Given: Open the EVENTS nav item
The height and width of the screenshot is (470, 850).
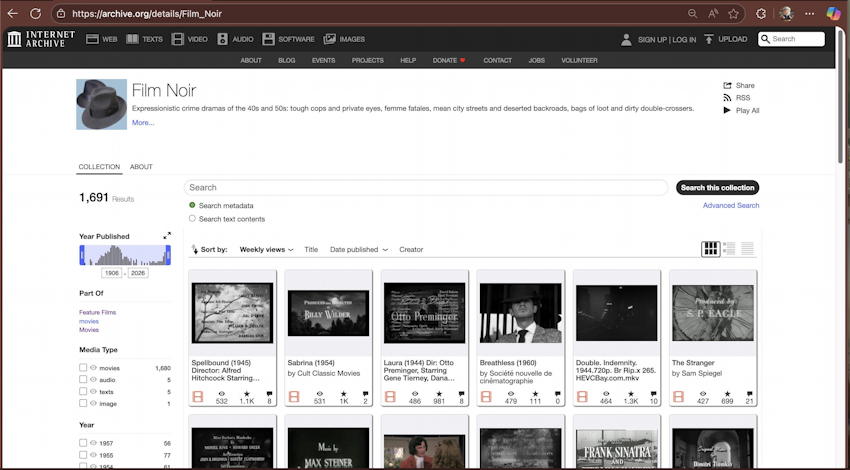Looking at the screenshot, I should click(x=323, y=60).
